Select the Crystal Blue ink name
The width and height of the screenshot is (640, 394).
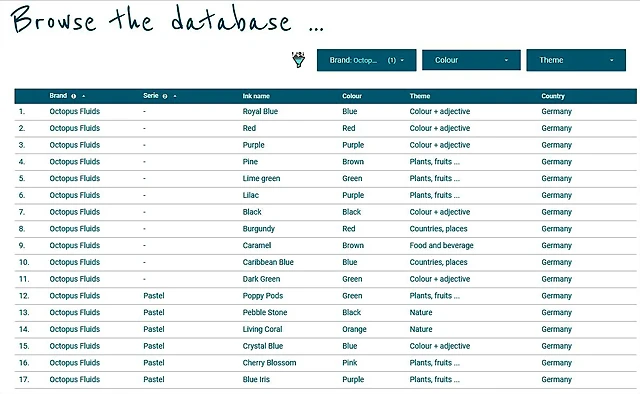tap(262, 346)
